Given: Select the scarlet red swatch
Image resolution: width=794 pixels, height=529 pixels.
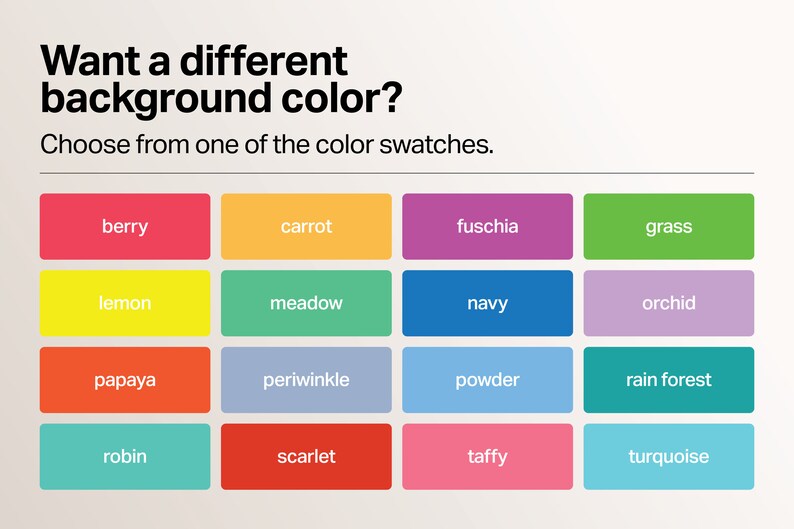Looking at the screenshot, I should [306, 457].
